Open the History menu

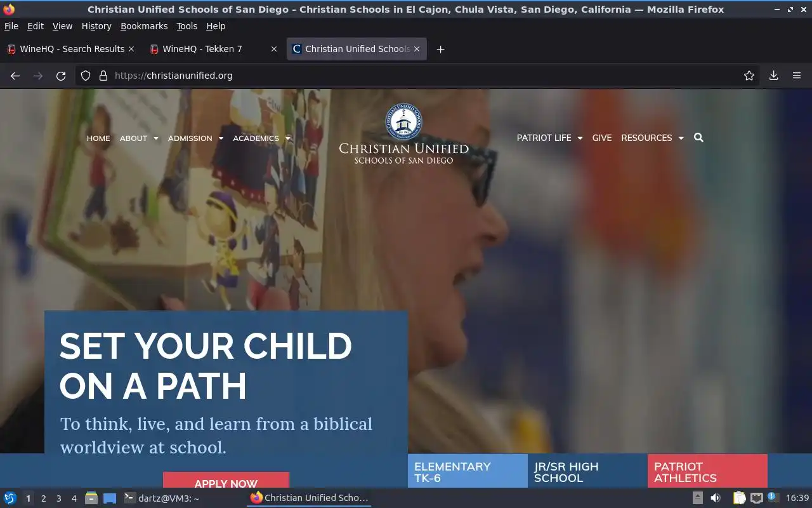coord(96,26)
